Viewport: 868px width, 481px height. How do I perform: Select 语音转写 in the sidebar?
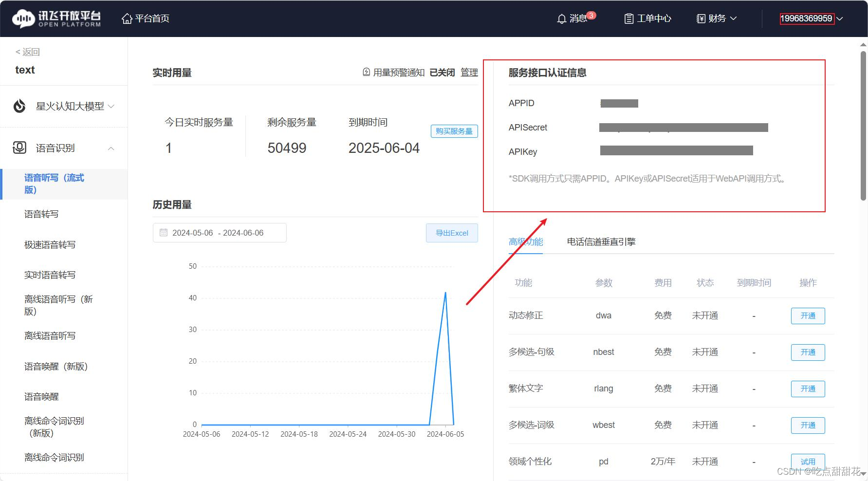(x=41, y=214)
